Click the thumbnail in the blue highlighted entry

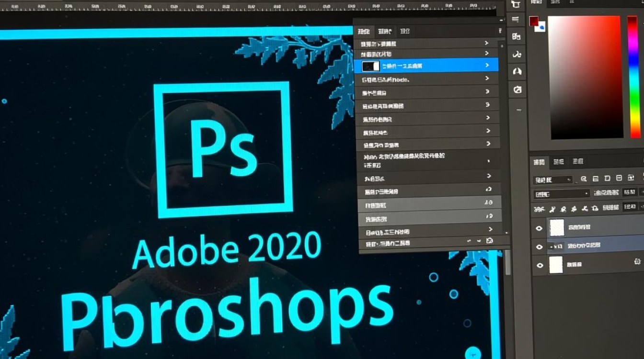point(370,66)
